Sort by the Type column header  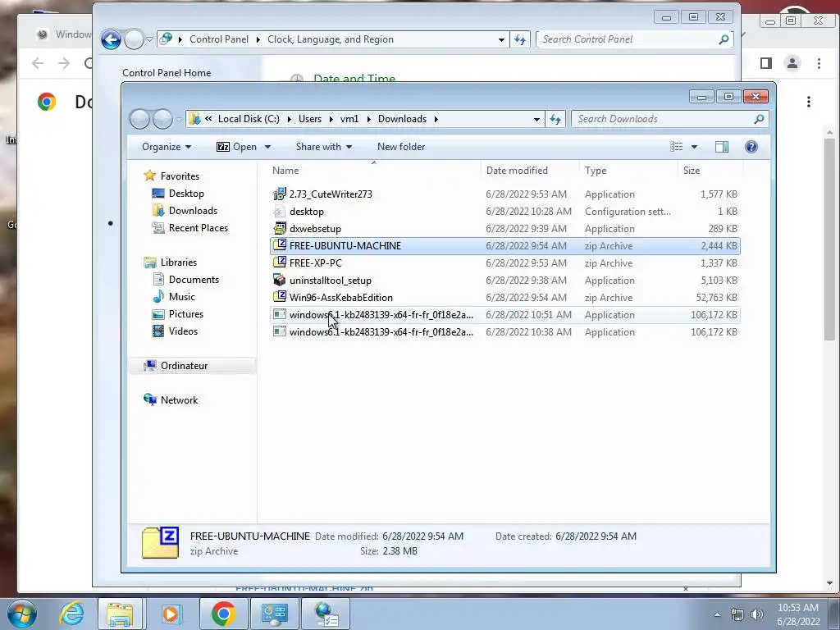[x=596, y=171]
